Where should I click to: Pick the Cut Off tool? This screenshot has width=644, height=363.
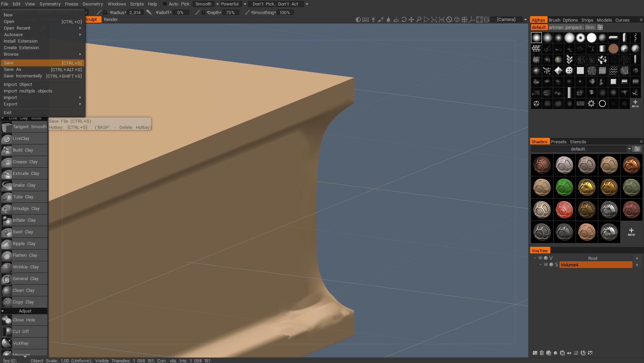(24, 332)
